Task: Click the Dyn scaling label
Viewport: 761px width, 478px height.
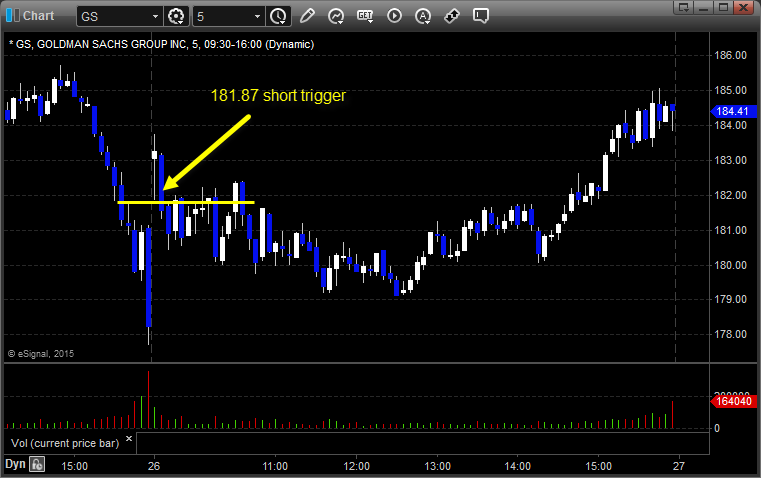Action: [15, 464]
